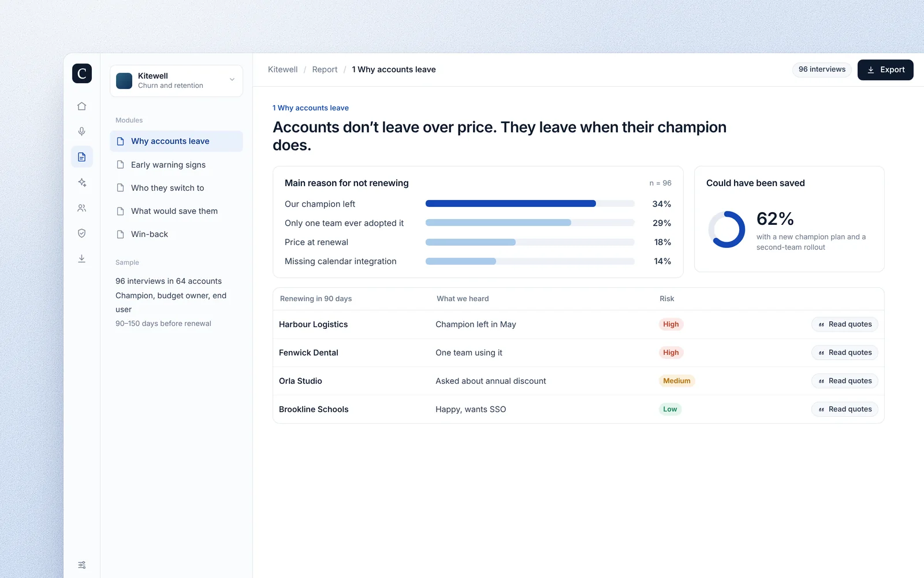Screen dimensions: 924x578
Task: Read quotes for Orla Studio
Action: pyautogui.click(x=845, y=381)
